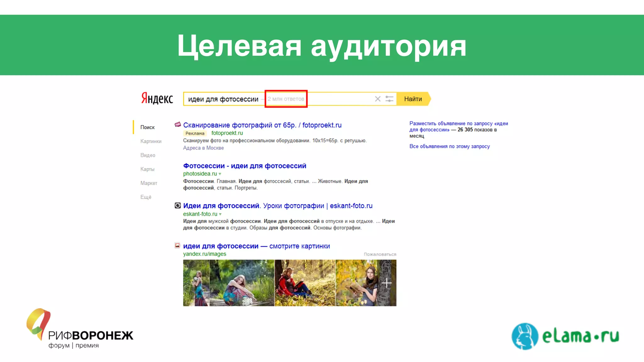Expand dropdown arrow next to eskant-foto.ru
The height and width of the screenshot is (362, 644).
click(220, 214)
